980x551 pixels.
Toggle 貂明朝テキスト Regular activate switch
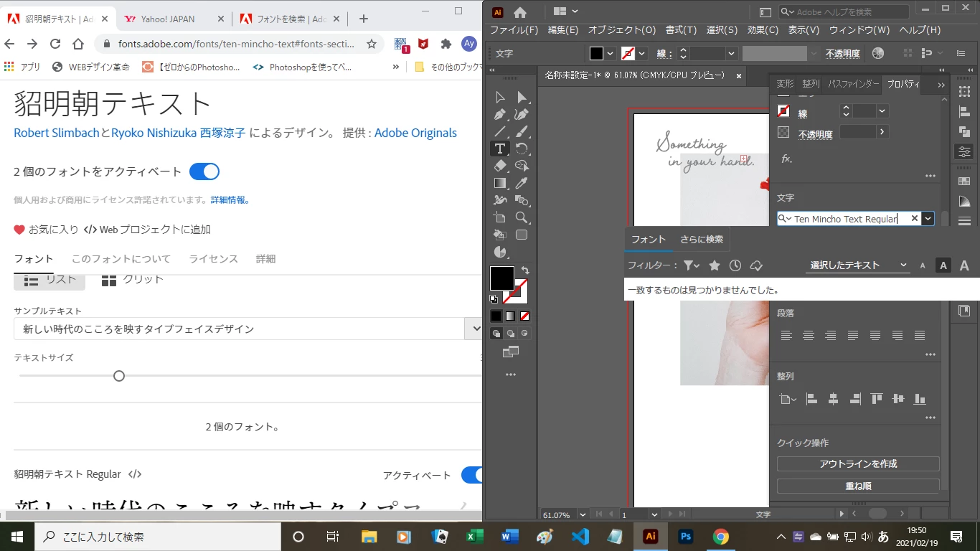click(x=471, y=475)
